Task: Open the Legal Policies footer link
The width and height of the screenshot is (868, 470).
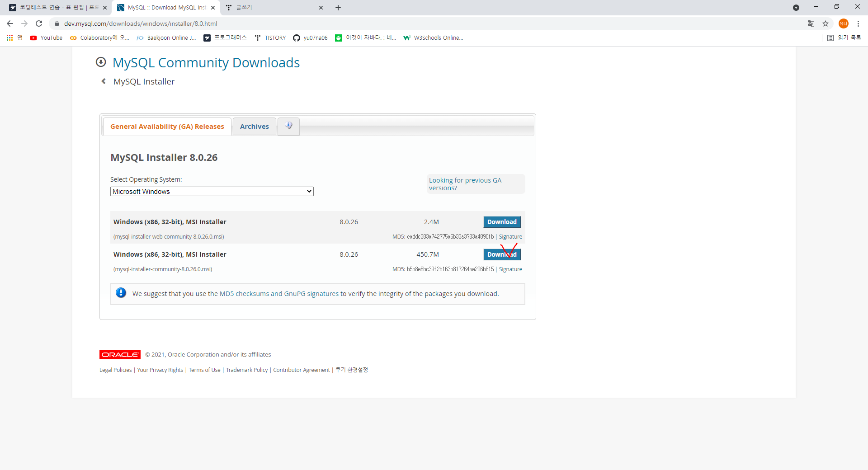Action: click(x=116, y=370)
